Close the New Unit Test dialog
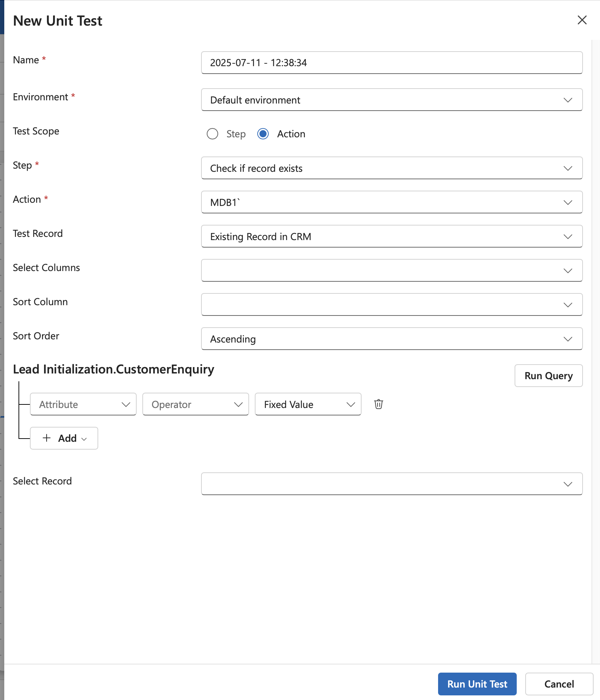Image resolution: width=600 pixels, height=700 pixels. 582,20
